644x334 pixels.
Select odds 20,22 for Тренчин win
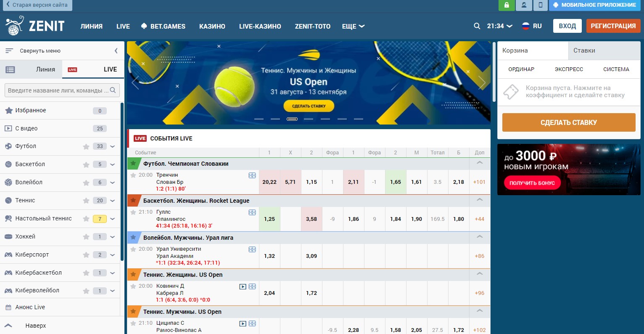269,182
